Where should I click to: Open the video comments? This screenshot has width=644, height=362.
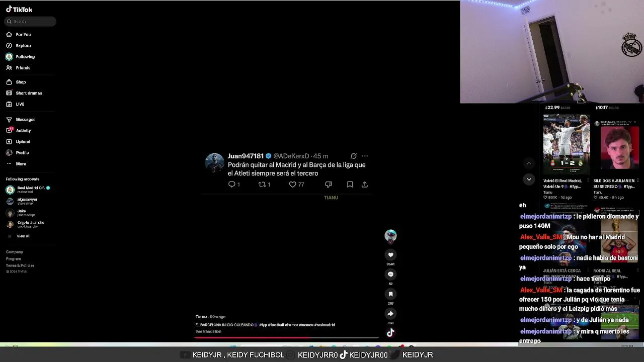(390, 275)
